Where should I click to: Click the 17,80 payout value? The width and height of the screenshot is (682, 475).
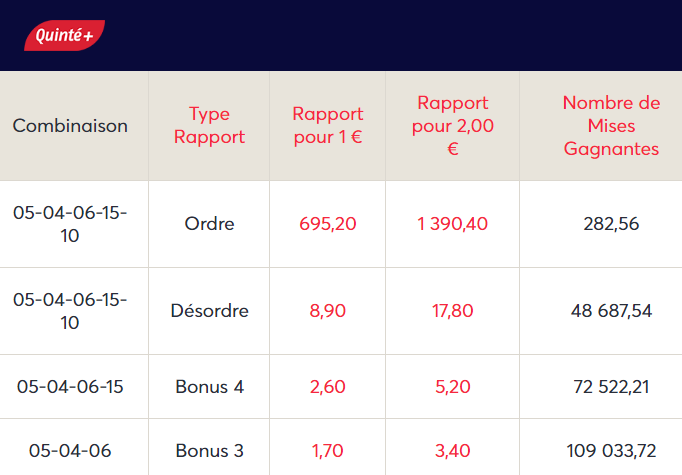453,311
